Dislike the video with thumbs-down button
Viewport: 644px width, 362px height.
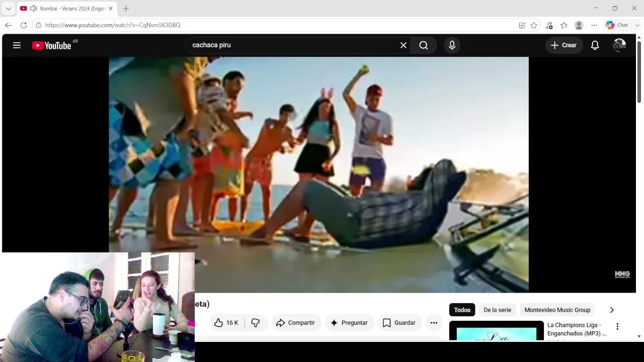[x=256, y=323]
